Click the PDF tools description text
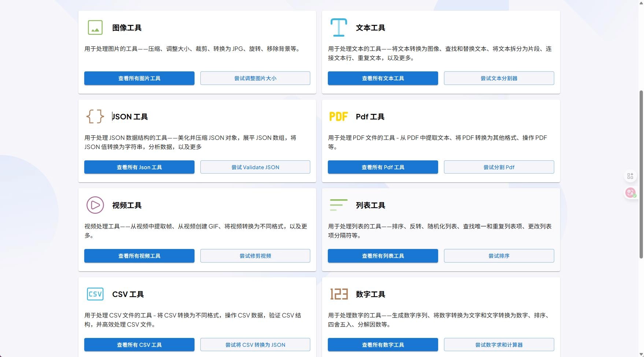Screen dimensions: 644x357 point(437,142)
